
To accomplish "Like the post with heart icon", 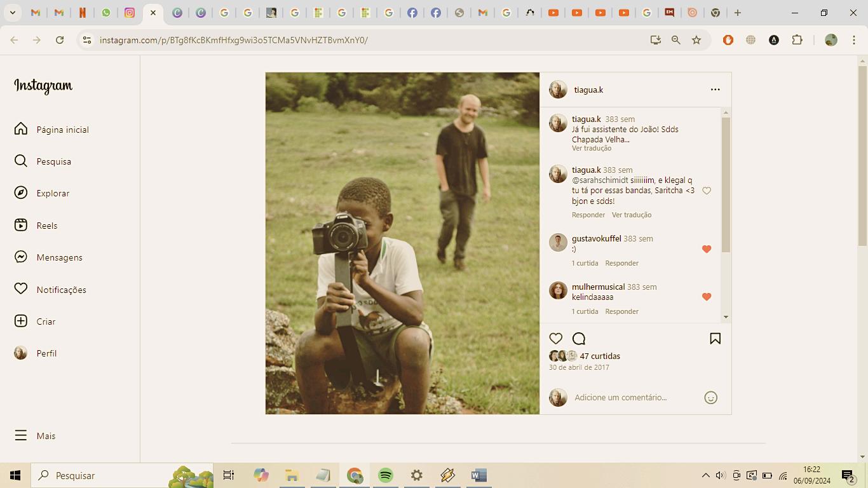I will [556, 339].
